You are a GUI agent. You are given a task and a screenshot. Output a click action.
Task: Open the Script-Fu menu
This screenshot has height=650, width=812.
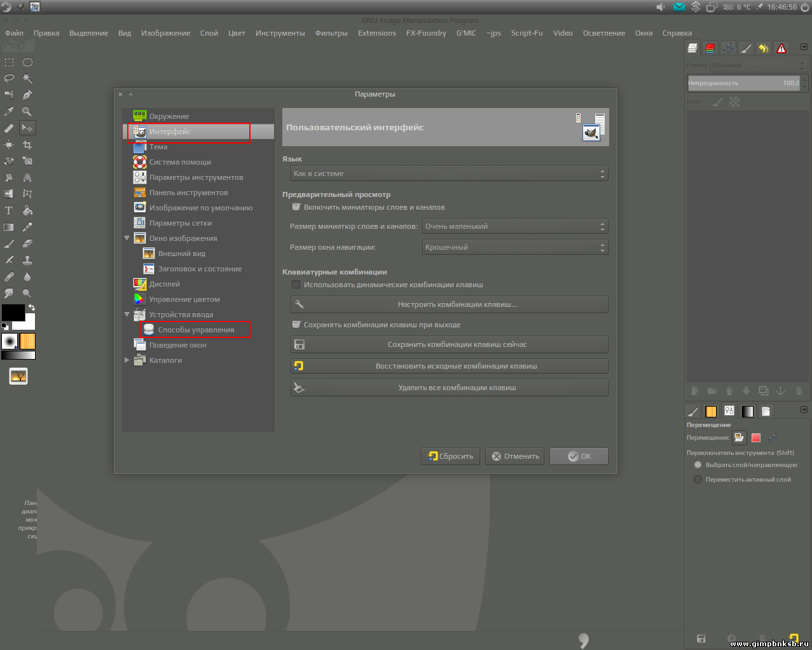pos(527,33)
